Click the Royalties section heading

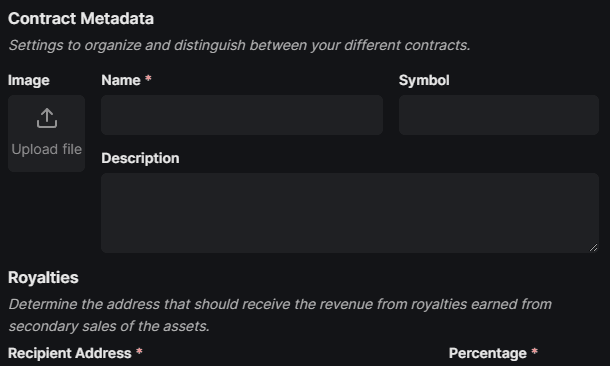click(x=43, y=278)
